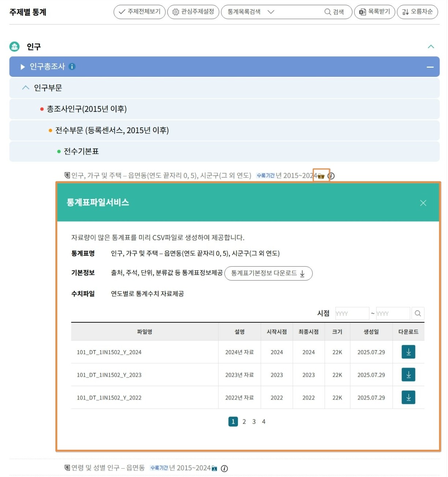Click info icon next to 인구총조사

(x=72, y=67)
